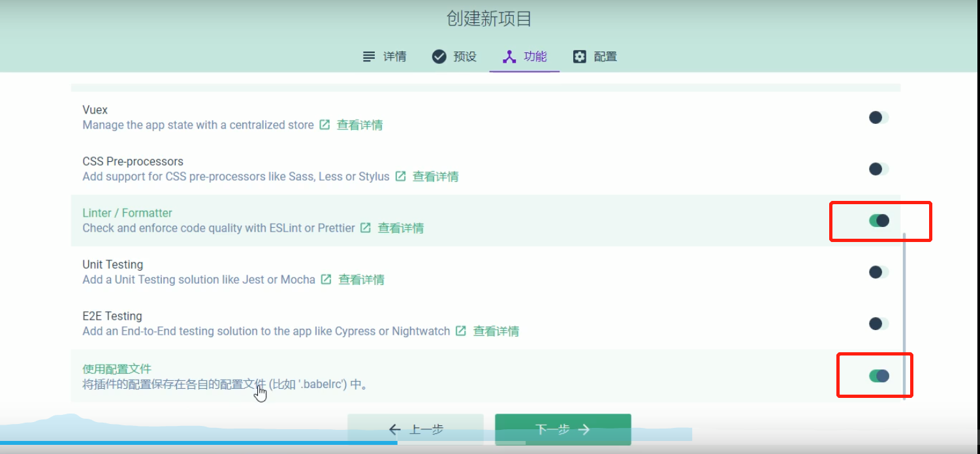
Task: Click the description mentioning Cypress or Nightwatch
Action: coord(266,331)
